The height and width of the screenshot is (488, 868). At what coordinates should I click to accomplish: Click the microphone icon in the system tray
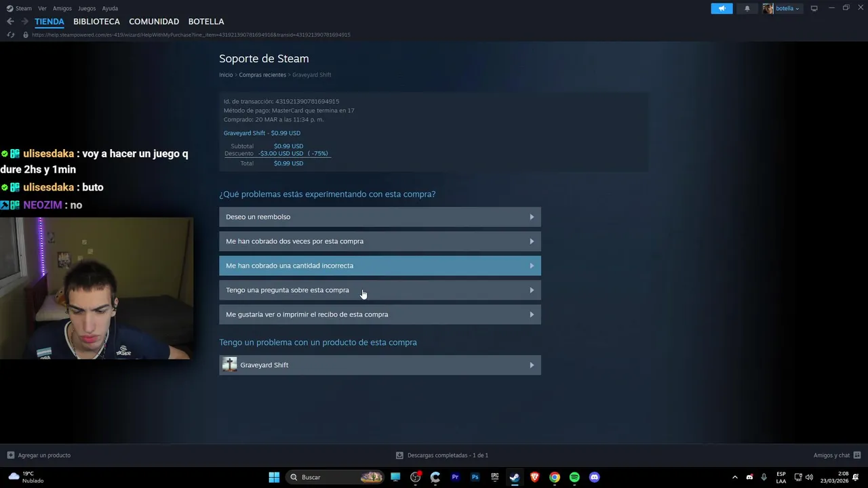click(x=764, y=477)
